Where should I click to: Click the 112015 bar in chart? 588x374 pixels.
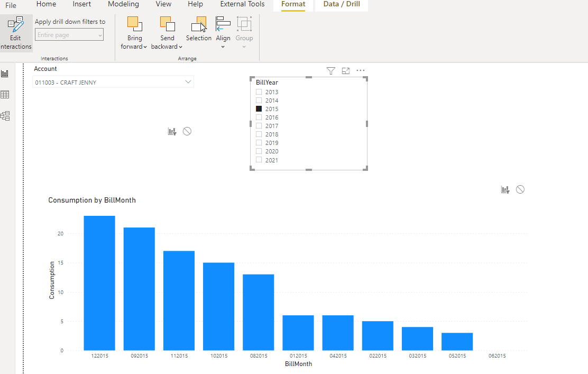point(179,300)
